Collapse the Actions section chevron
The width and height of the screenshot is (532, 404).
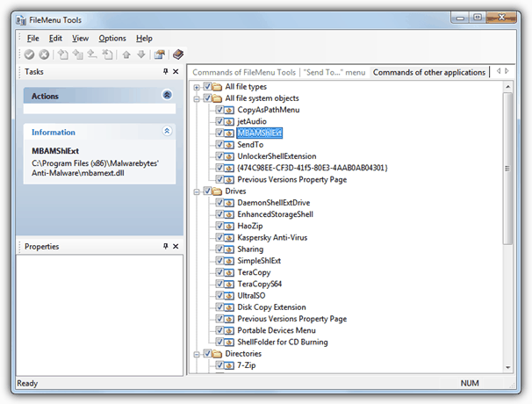coord(167,95)
